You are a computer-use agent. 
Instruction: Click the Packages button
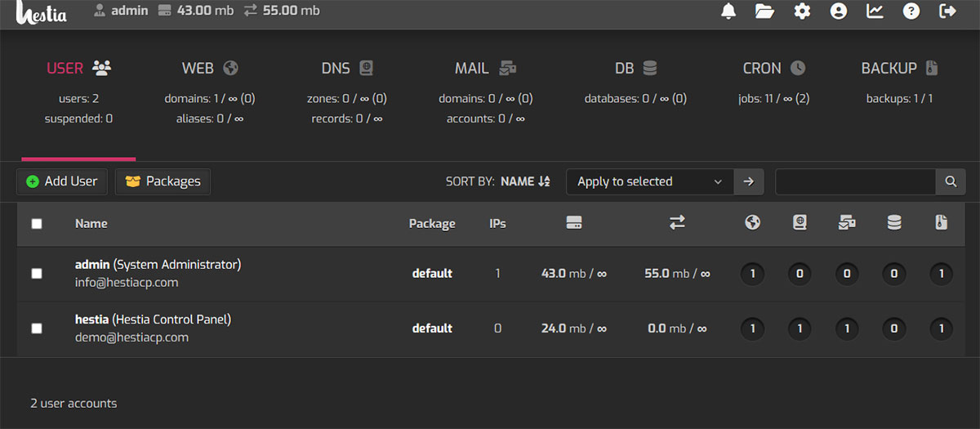point(163,181)
